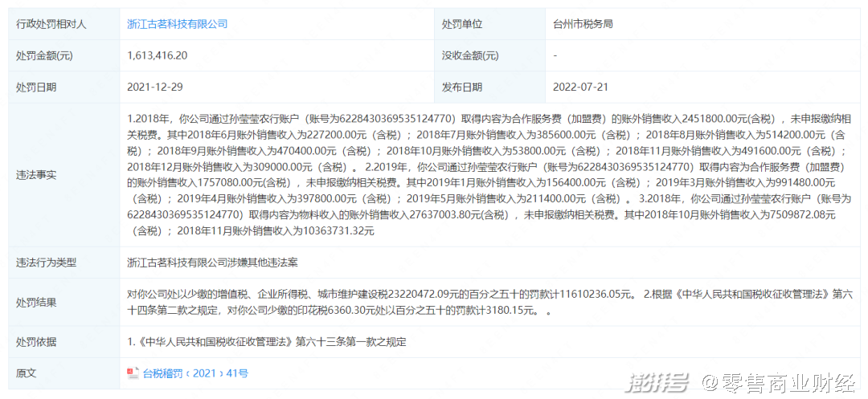Click the 处罚日期 label
868x399 pixels.
[x=36, y=88]
